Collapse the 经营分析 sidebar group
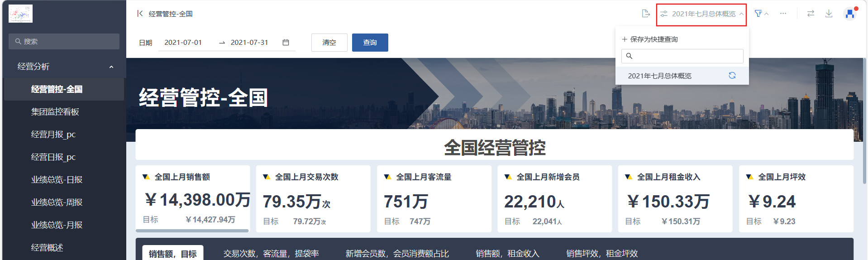 click(x=111, y=67)
